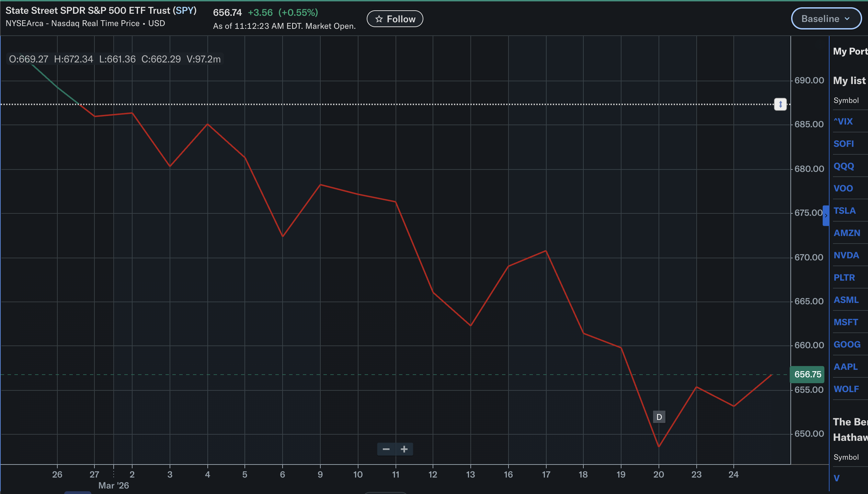
Task: Click the zoom in plus icon
Action: pos(404,449)
